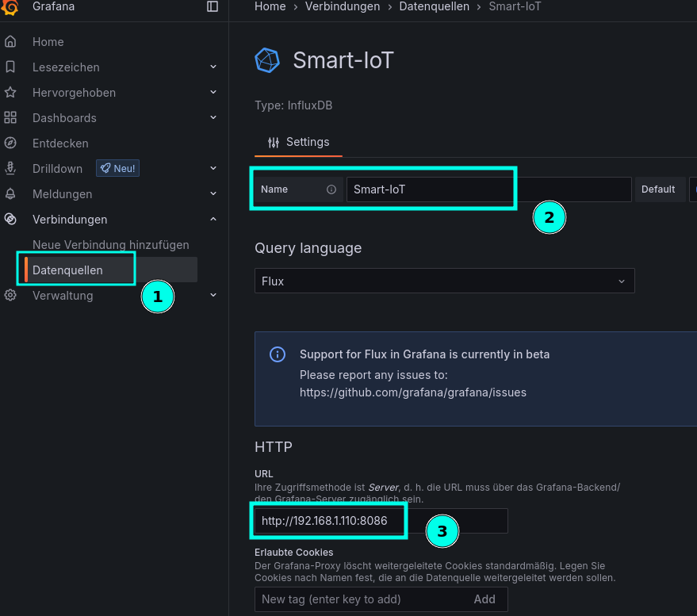Toggle the sidebar dock icon
Viewport: 697px width, 616px height.
[213, 6]
